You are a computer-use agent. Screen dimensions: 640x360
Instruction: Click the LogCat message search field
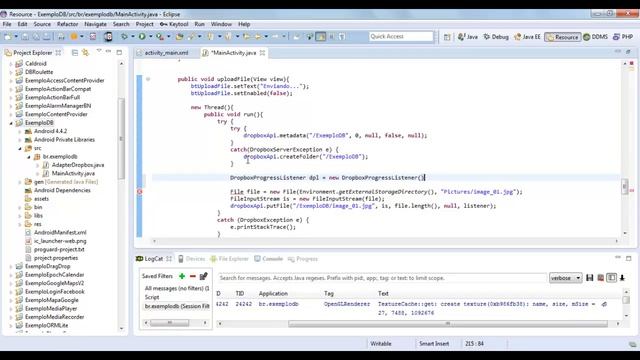pyautogui.click(x=382, y=278)
